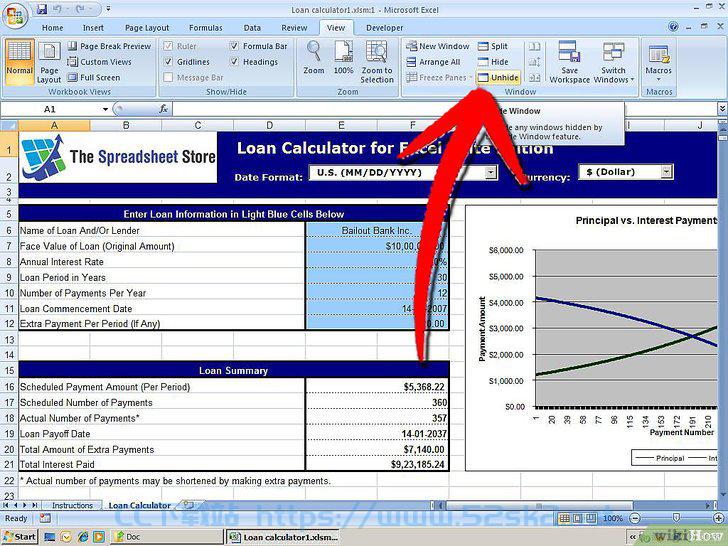728x546 pixels.
Task: Enter Full Screen view
Action: pos(93,78)
